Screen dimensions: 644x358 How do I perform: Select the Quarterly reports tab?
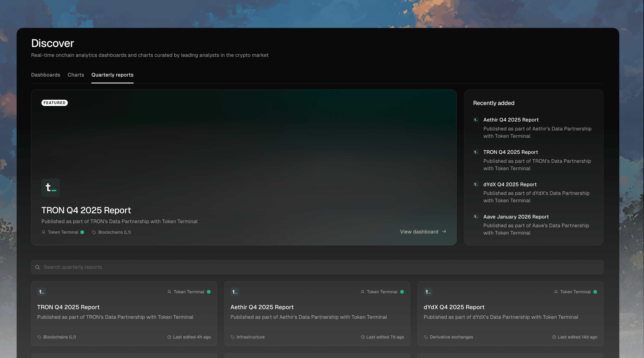[112, 75]
